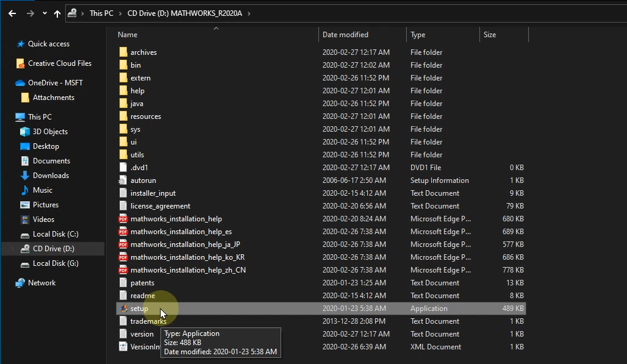Expand the CD Drive (D:) tree node
This screenshot has height=364, width=627.
pos(10,249)
